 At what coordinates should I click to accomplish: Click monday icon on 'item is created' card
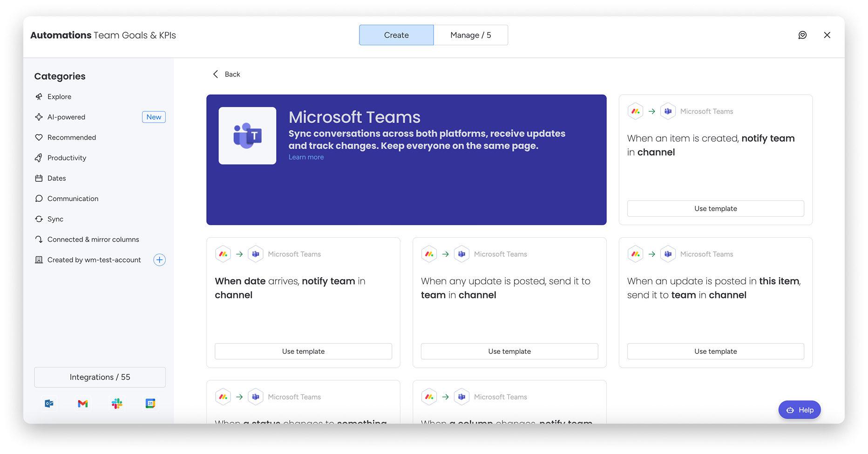click(636, 111)
